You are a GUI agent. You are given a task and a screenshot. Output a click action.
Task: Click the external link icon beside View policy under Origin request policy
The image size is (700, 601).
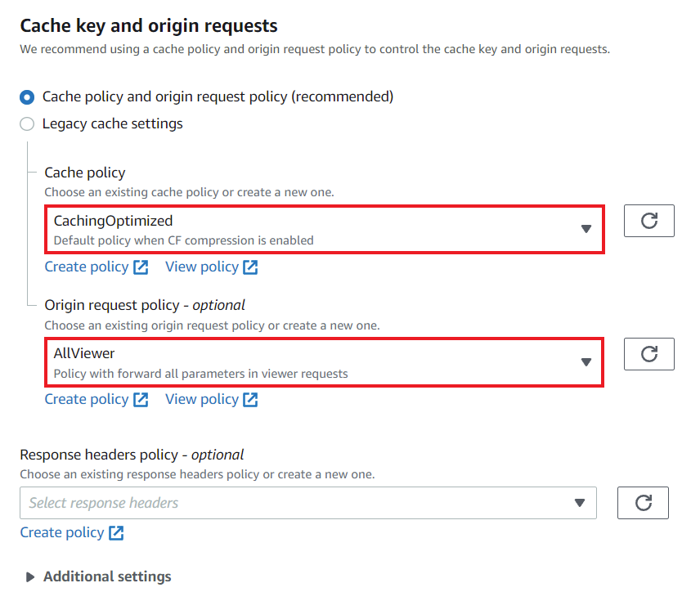tap(252, 399)
